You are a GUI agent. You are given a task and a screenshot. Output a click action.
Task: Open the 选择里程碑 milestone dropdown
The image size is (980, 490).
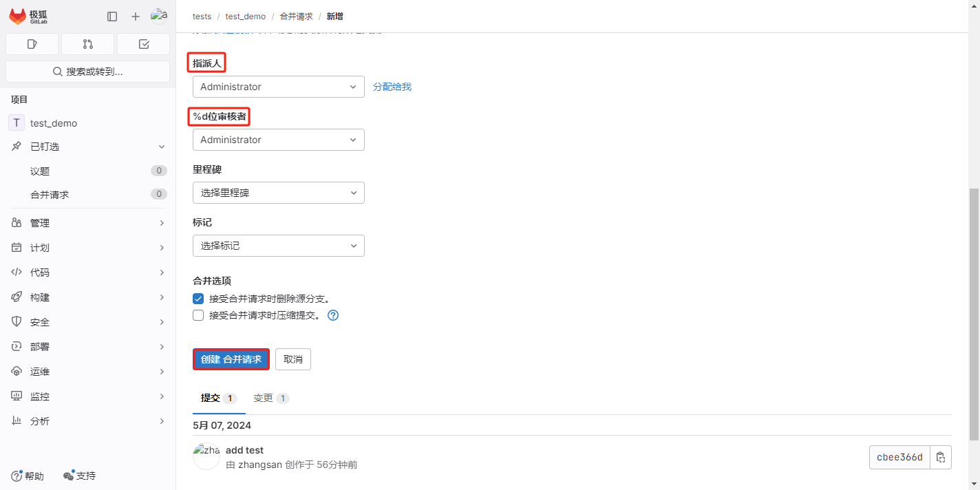pyautogui.click(x=278, y=193)
